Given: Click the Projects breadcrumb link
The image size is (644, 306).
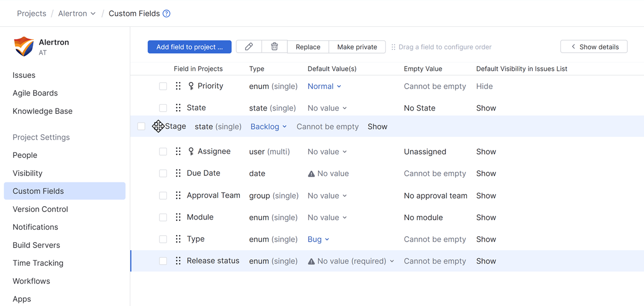Looking at the screenshot, I should pos(32,13).
